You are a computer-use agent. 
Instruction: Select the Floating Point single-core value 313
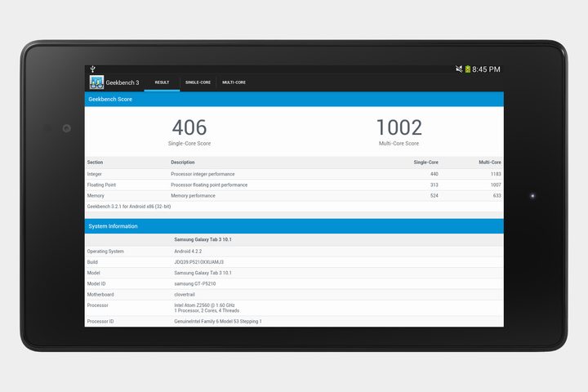click(x=434, y=185)
